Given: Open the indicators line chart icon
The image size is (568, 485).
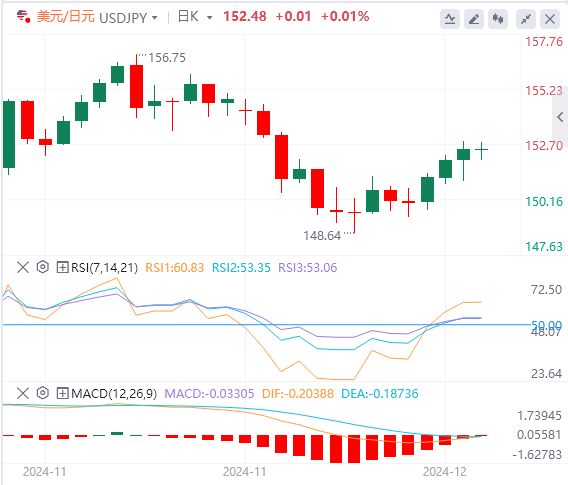Looking at the screenshot, I should pyautogui.click(x=450, y=19).
